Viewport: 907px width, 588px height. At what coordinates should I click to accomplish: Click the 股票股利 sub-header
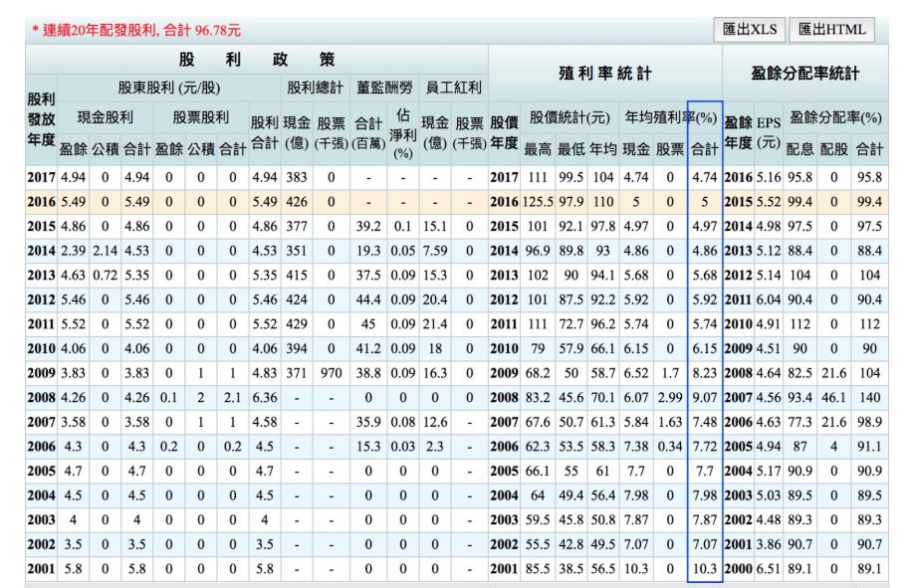pos(201,117)
